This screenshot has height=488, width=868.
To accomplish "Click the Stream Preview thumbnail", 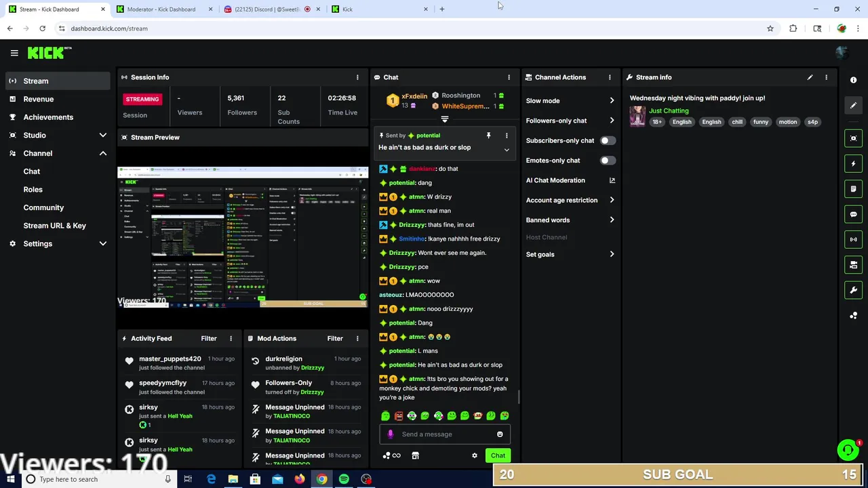I will point(243,237).
